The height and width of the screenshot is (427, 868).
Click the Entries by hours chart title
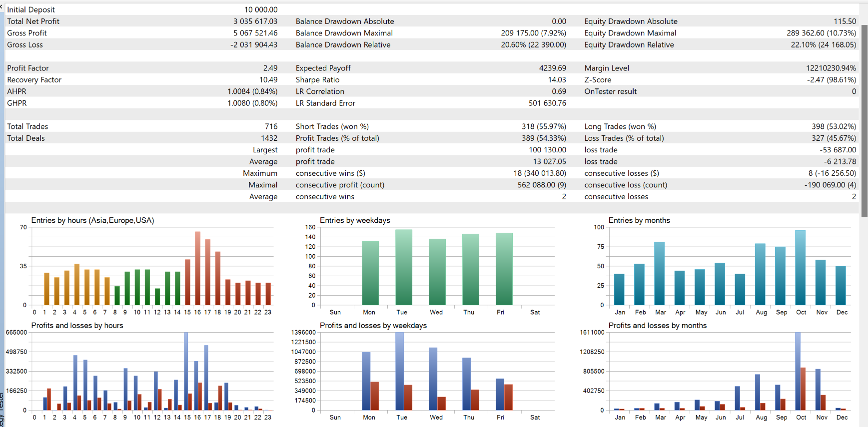pyautogui.click(x=92, y=220)
